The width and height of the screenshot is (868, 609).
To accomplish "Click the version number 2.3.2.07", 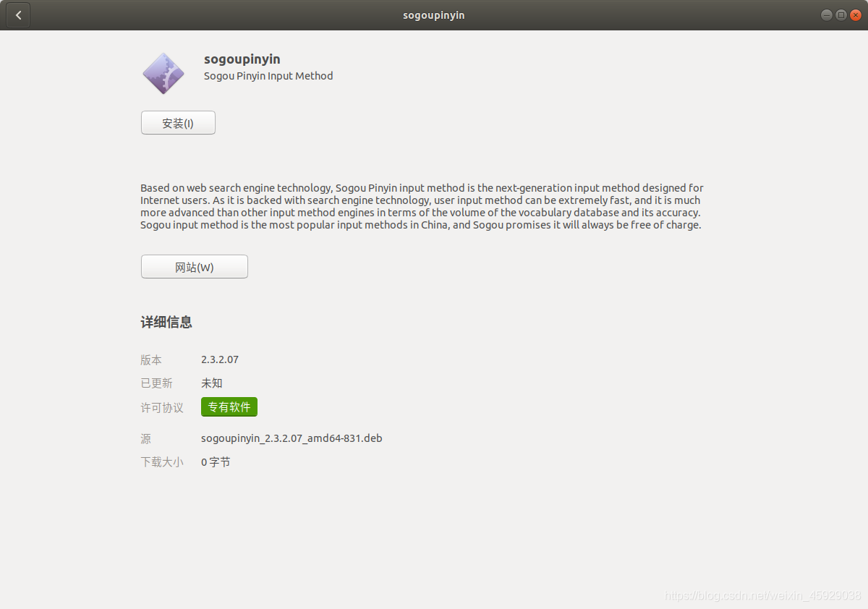I will [220, 359].
